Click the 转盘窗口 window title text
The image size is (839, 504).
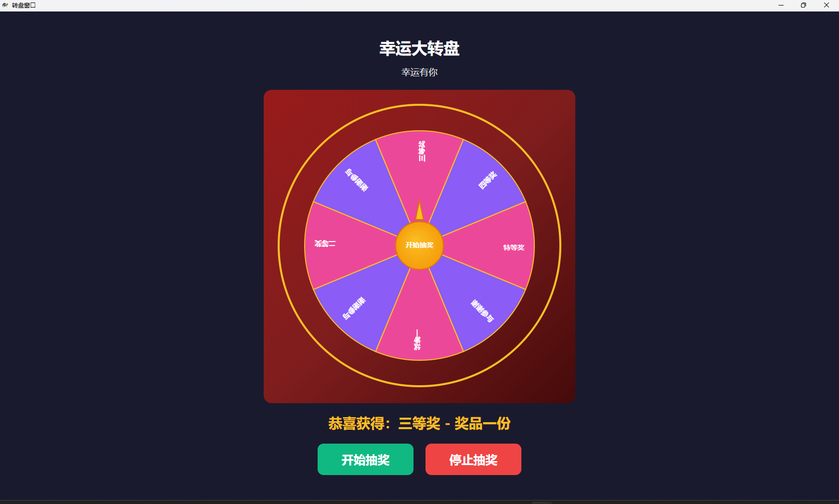coord(24,5)
